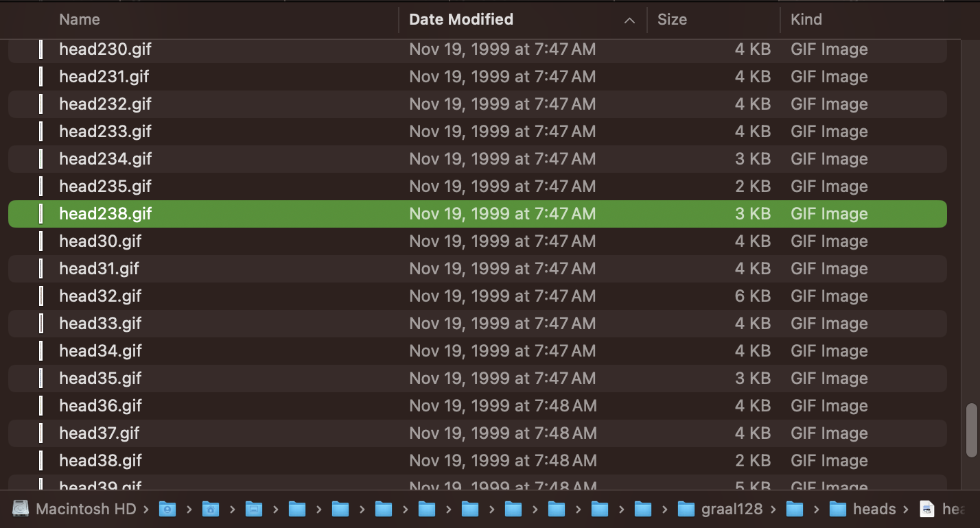This screenshot has height=528, width=980.
Task: Select the head232.gif file row
Action: click(x=275, y=104)
